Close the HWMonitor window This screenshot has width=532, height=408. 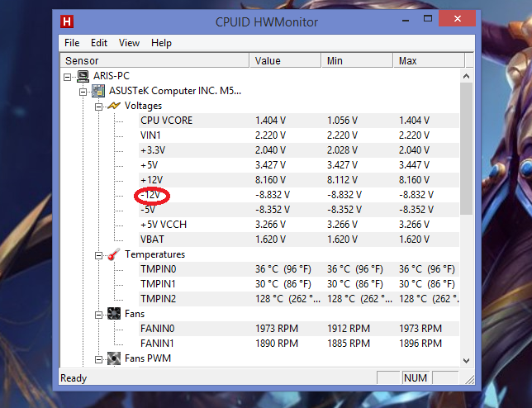(458, 19)
